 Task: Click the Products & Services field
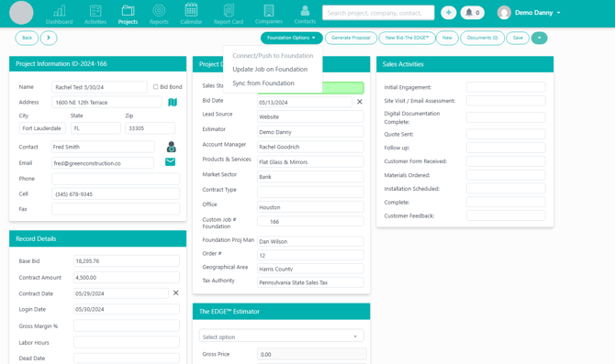coord(310,161)
